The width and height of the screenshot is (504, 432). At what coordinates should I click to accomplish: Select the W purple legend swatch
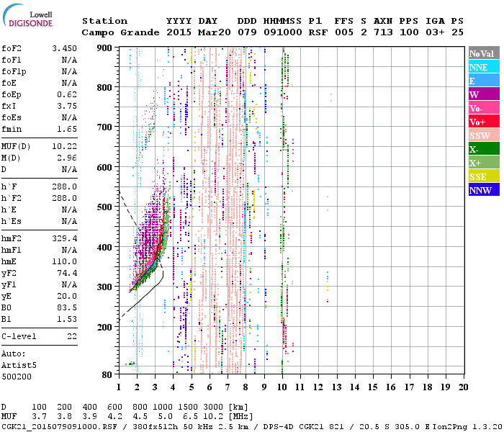[x=484, y=94]
